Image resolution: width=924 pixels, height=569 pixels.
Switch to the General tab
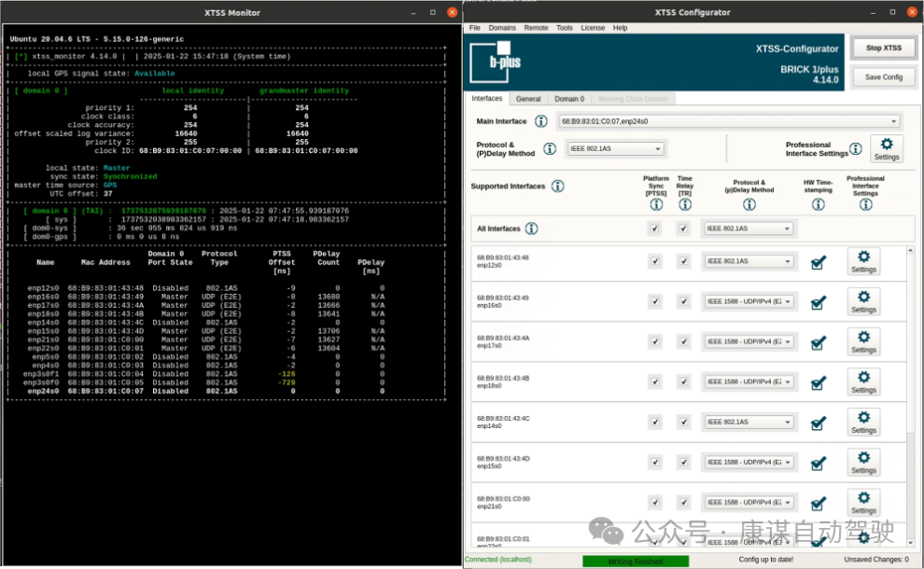tap(528, 99)
